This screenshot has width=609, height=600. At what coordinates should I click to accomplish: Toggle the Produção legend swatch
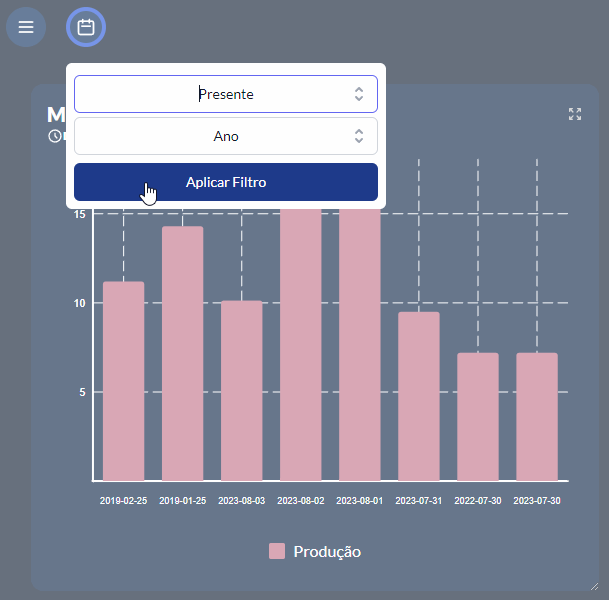tap(277, 551)
